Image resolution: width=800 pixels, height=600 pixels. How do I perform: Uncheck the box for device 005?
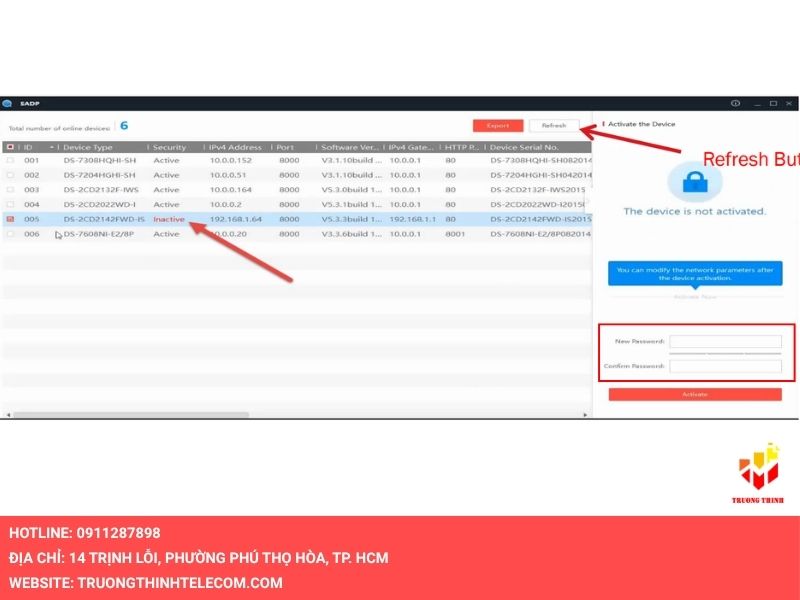tap(10, 219)
